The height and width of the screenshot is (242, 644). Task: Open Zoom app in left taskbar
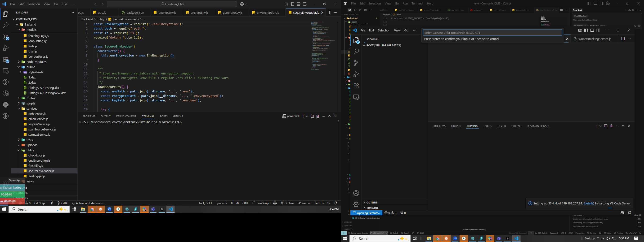109,209
